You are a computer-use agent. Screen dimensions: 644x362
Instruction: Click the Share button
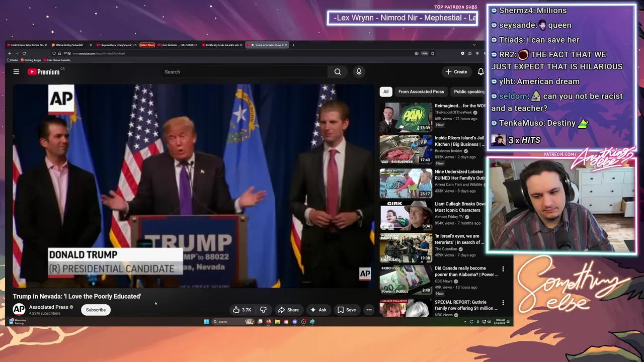[288, 310]
